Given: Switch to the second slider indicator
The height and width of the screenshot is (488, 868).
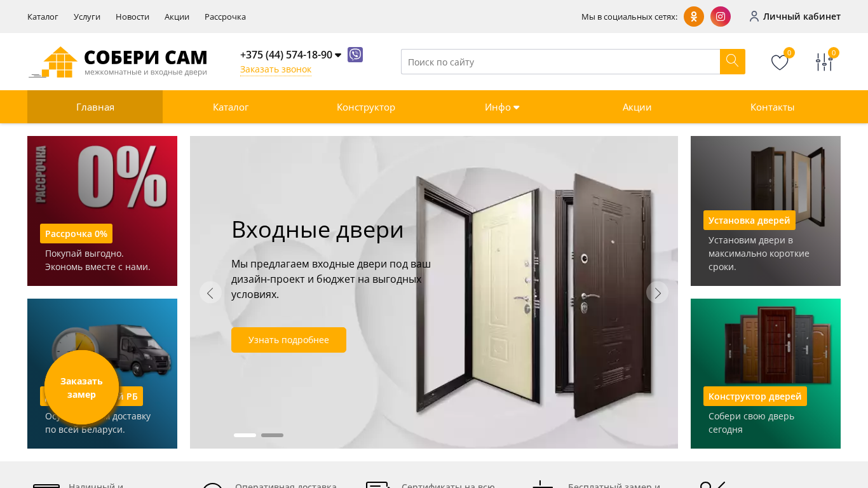Looking at the screenshot, I should [x=272, y=435].
